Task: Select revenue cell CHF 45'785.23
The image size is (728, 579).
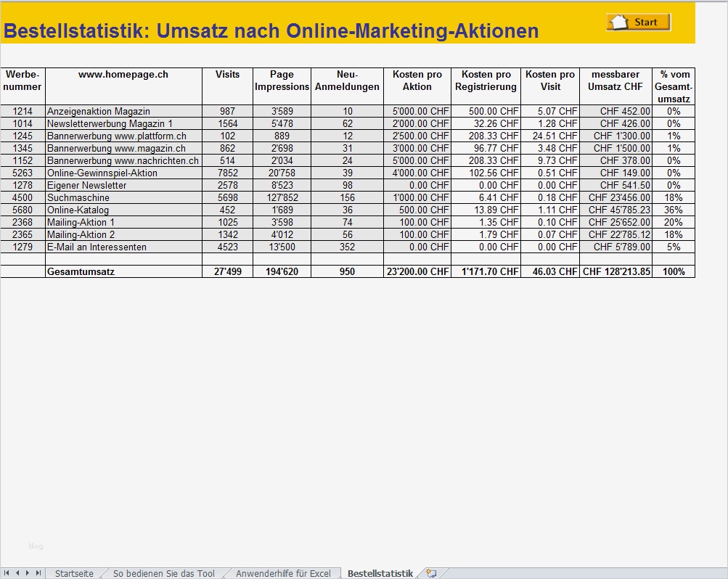Action: pos(615,210)
